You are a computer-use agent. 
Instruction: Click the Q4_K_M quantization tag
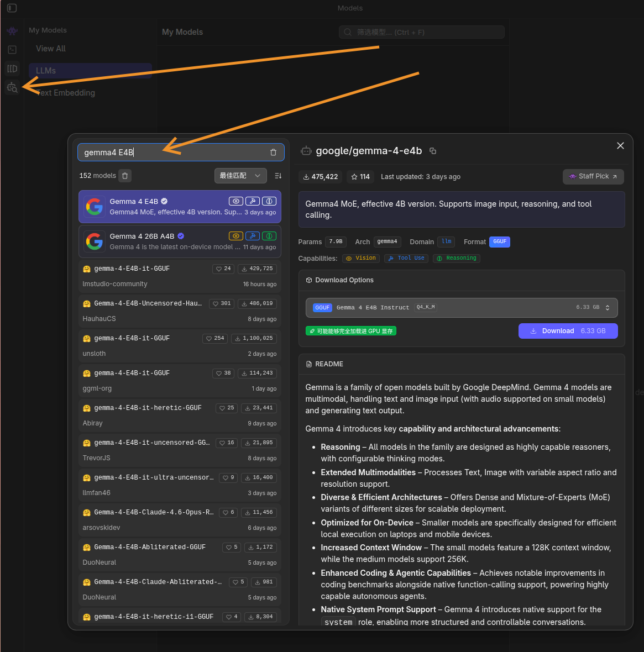tap(426, 307)
